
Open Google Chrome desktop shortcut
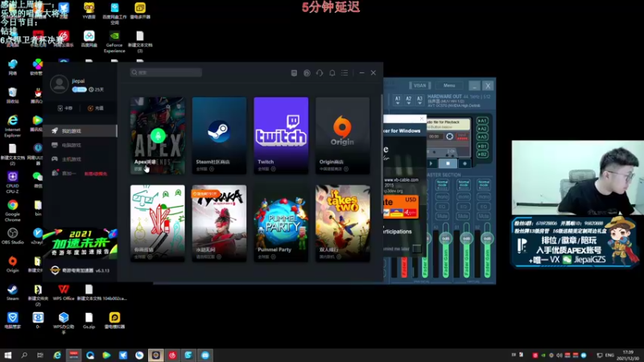click(12, 210)
